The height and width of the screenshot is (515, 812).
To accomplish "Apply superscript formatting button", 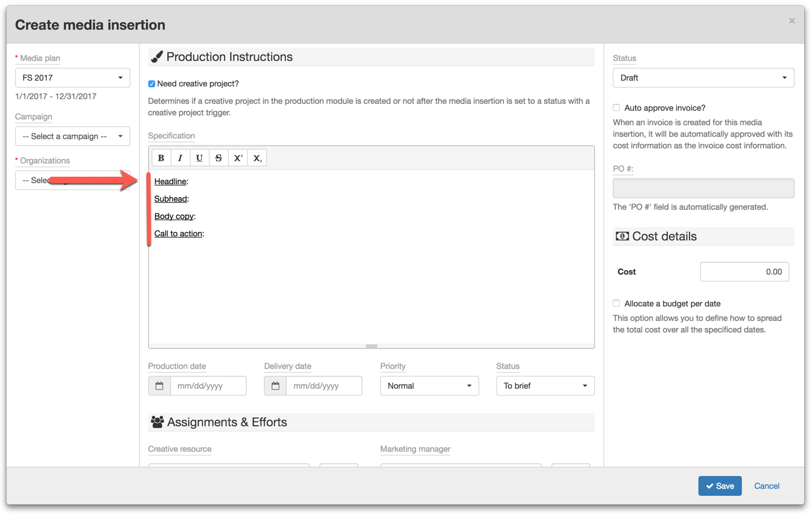I will [x=238, y=158].
